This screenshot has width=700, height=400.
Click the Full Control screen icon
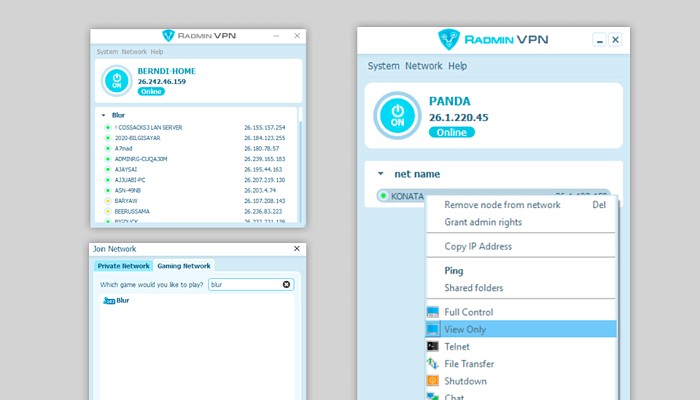tap(433, 312)
